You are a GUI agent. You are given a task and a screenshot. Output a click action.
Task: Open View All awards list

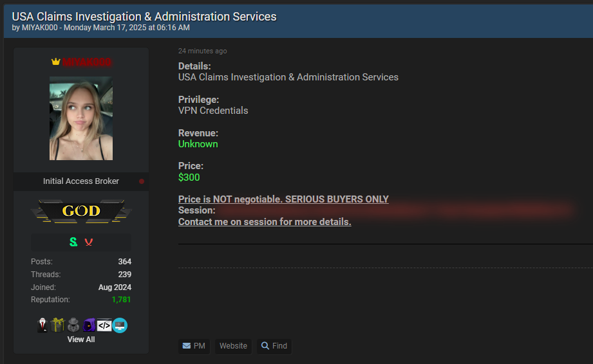coord(81,340)
